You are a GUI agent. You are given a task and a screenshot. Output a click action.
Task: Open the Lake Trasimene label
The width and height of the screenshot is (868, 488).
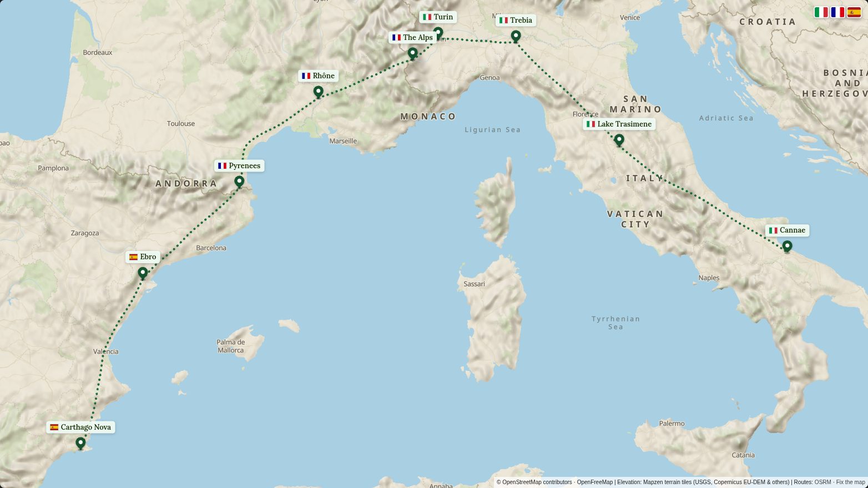(619, 124)
